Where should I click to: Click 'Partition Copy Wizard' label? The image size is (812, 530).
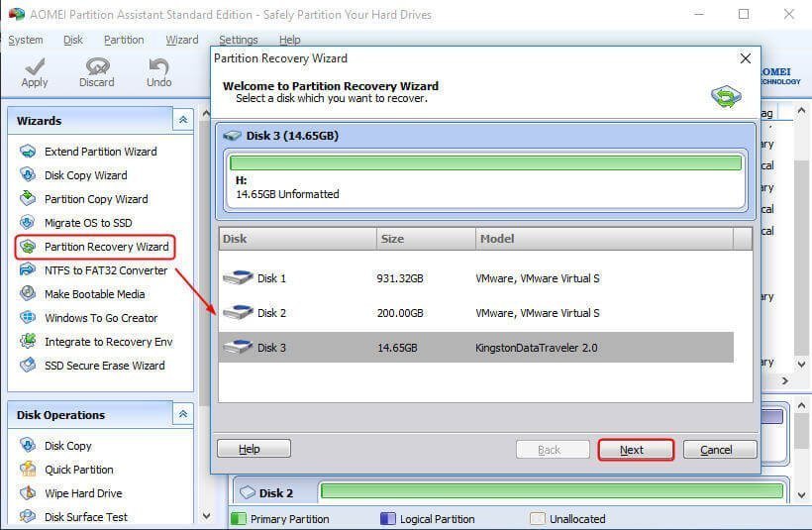[96, 199]
